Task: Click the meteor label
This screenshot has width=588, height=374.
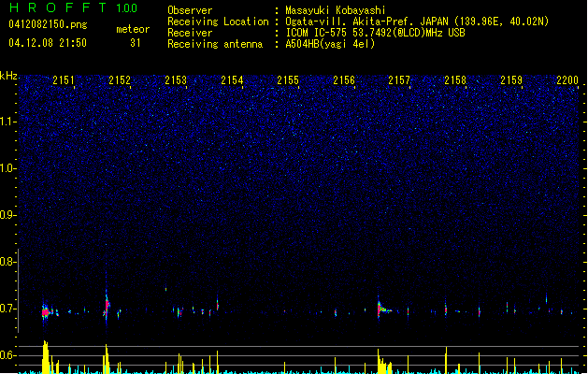Action: click(133, 29)
